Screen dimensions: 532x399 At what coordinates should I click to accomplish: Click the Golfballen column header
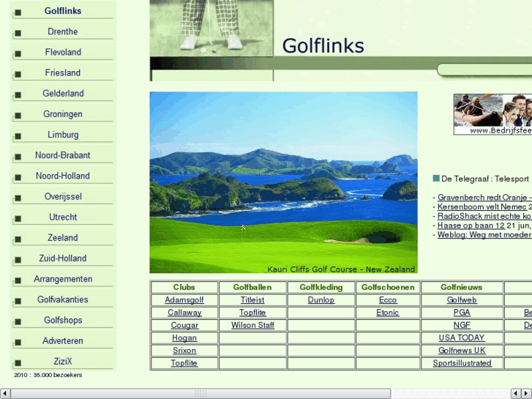point(252,287)
